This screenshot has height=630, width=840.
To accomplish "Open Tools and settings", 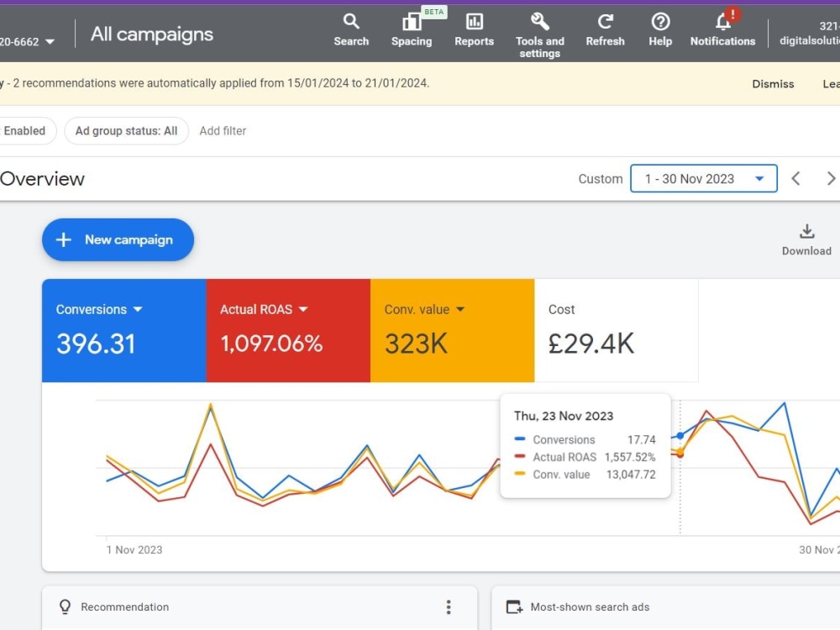I will click(539, 35).
